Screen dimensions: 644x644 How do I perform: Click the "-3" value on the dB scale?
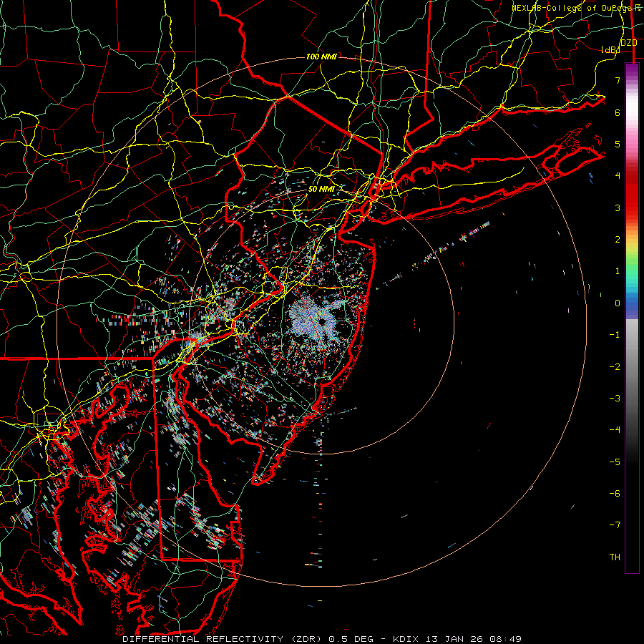tap(615, 399)
